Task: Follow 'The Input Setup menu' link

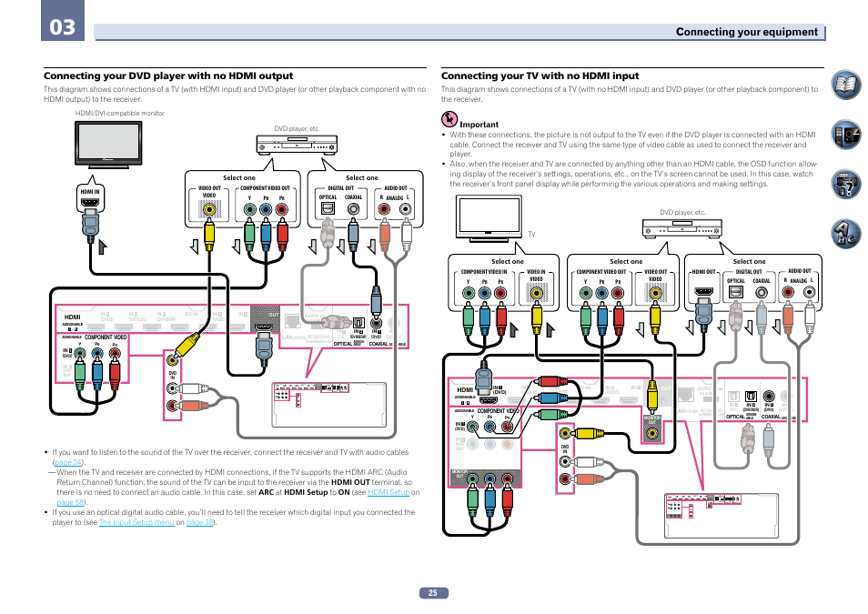Action: (136, 522)
